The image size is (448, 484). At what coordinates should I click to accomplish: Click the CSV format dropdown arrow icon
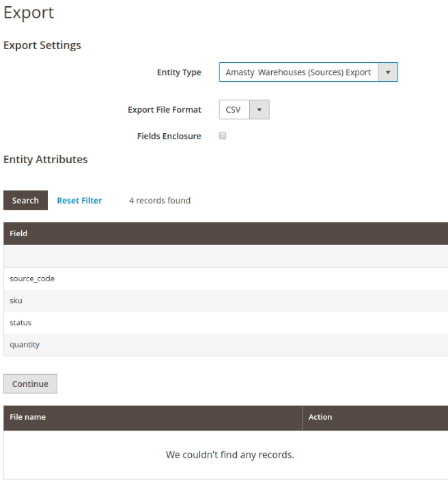click(x=260, y=109)
